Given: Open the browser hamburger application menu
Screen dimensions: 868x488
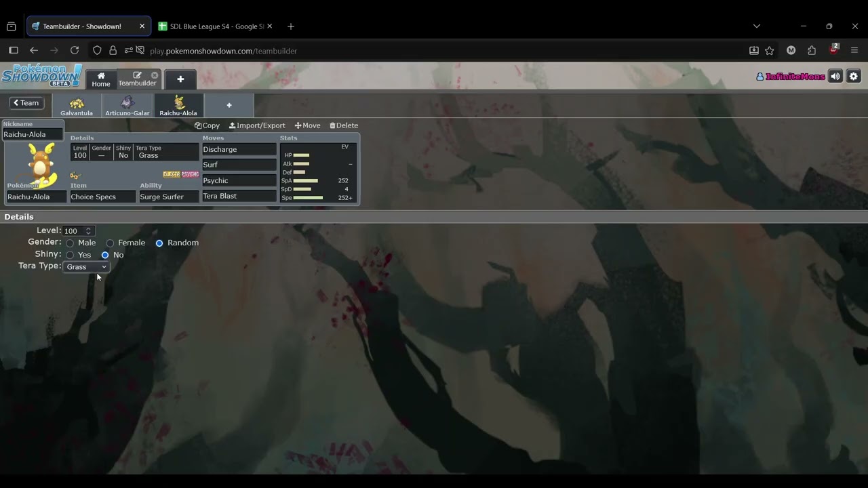Looking at the screenshot, I should click(854, 50).
